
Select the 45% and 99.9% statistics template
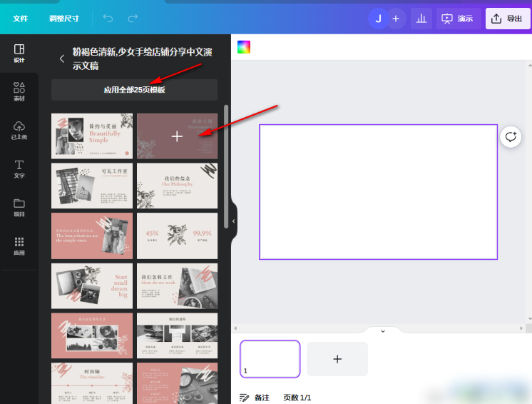pyautogui.click(x=177, y=236)
